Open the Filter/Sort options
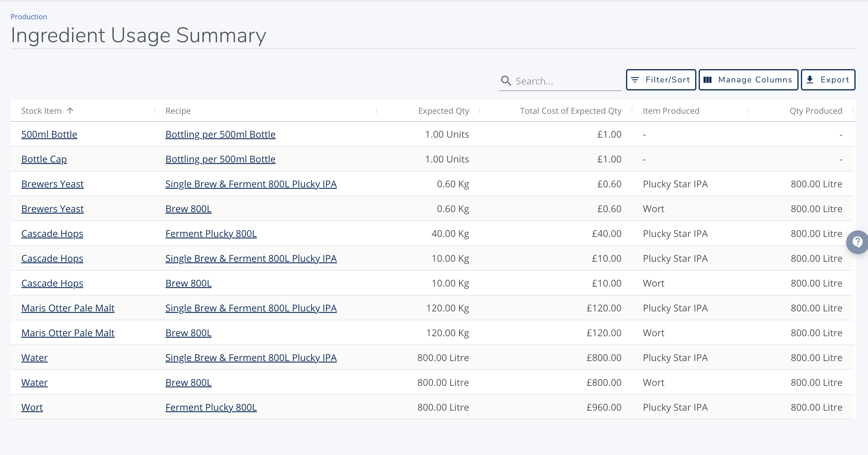Screen dimensions: 868x455 click(x=661, y=80)
